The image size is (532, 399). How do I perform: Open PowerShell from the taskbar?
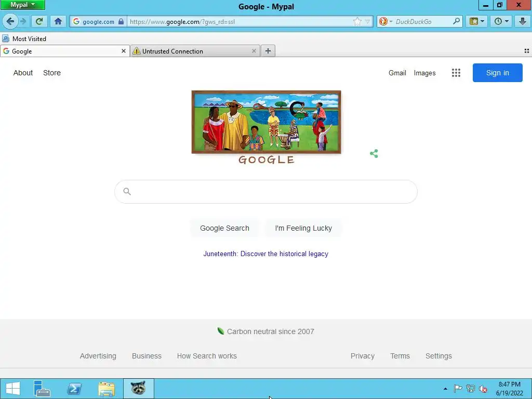(74, 389)
